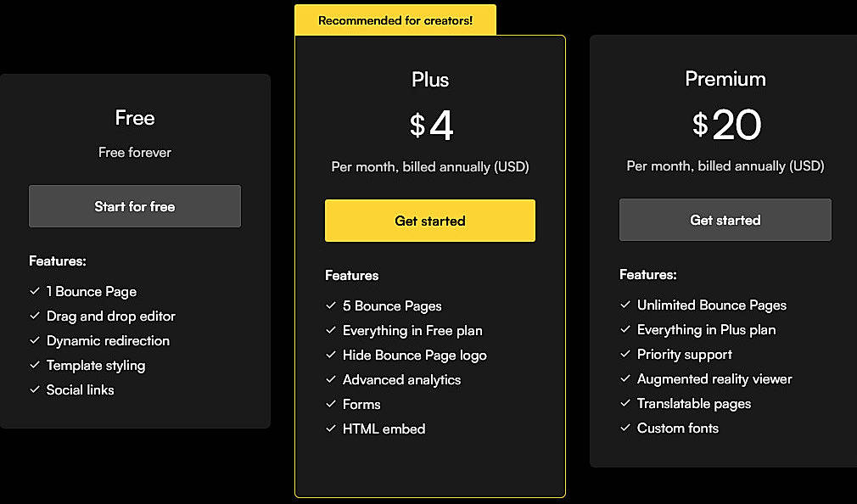
Task: Select the checkmark next to Unlimited Bounce Pages
Action: [x=625, y=305]
